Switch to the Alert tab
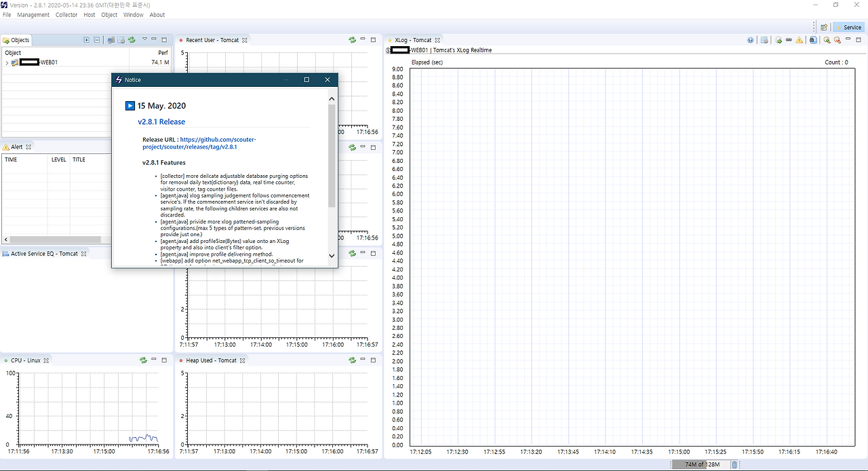 [16, 147]
